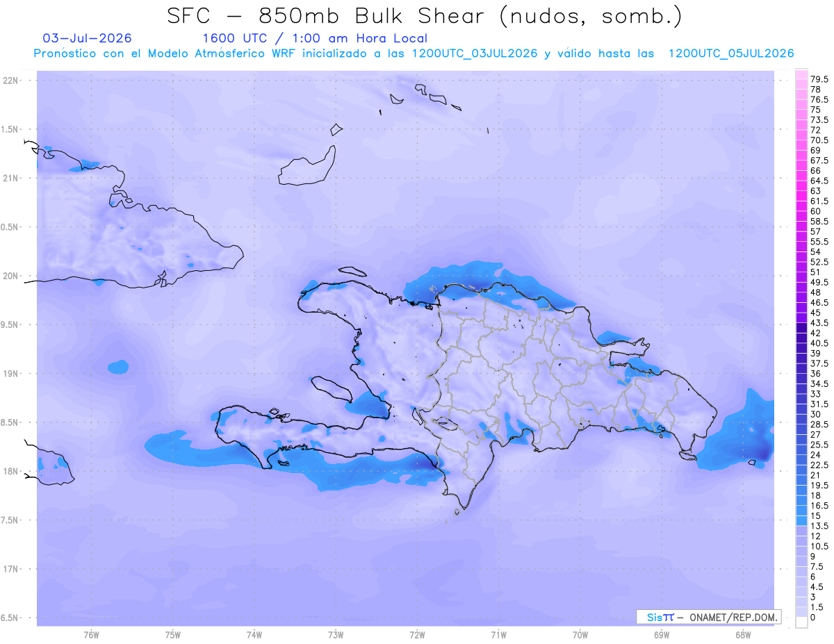Click the latitude label "18N"

(10, 471)
